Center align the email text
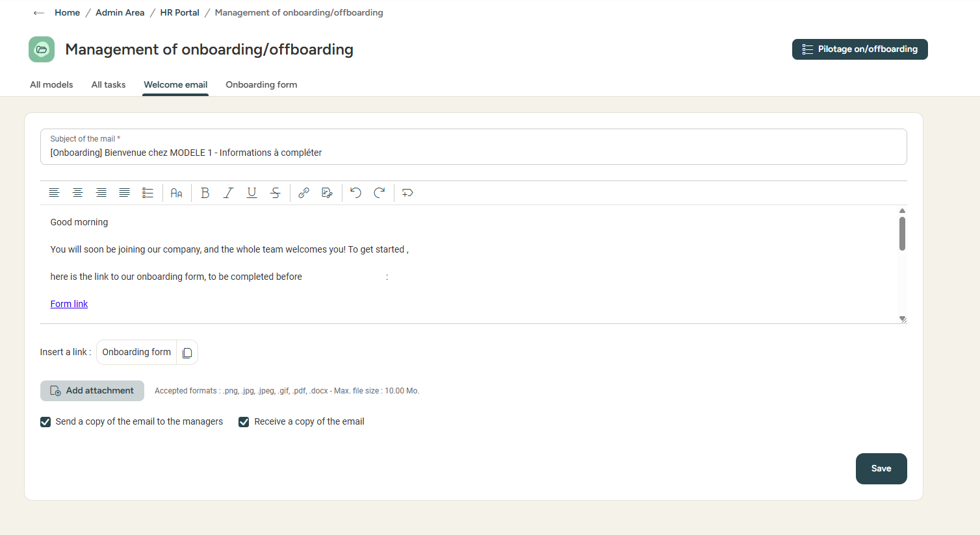The height and width of the screenshot is (535, 980). coord(77,193)
